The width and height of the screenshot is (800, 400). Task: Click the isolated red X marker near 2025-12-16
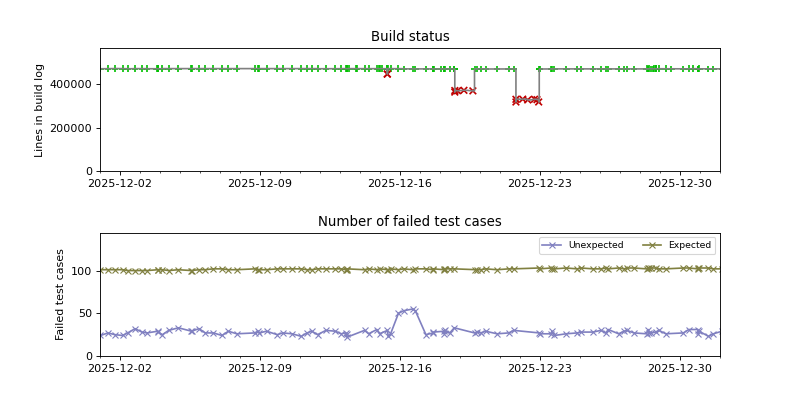click(x=387, y=73)
